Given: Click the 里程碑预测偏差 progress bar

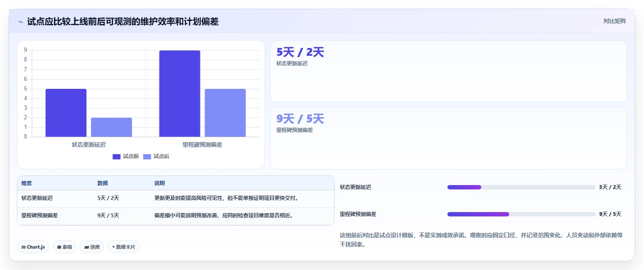Looking at the screenshot, I should coord(521,214).
